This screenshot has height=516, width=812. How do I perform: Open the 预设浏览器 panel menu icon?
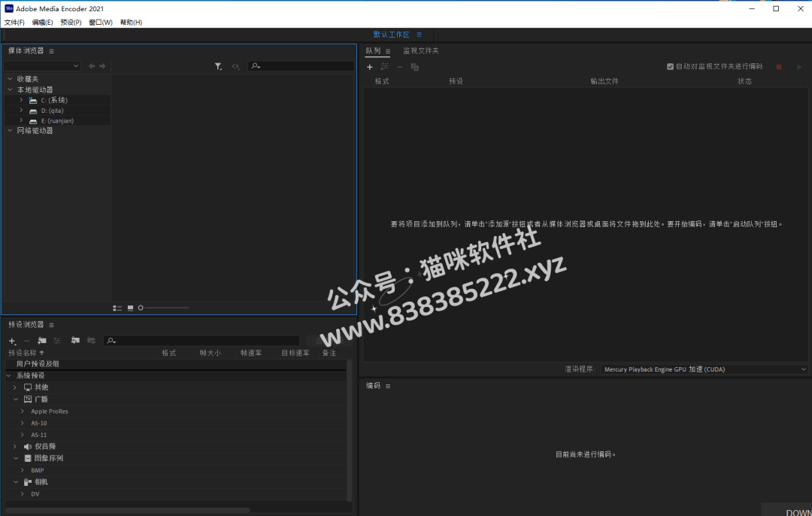click(x=51, y=325)
